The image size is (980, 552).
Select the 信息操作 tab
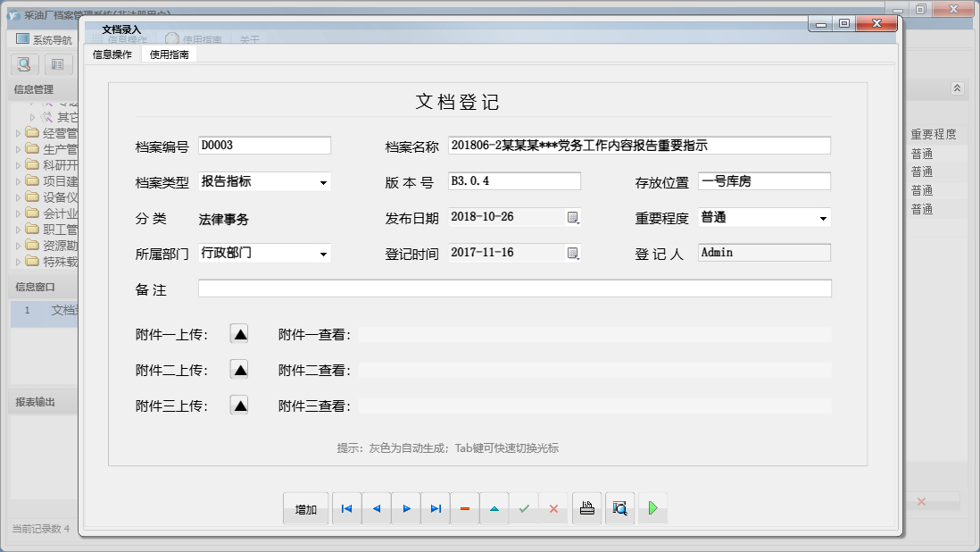click(x=112, y=54)
